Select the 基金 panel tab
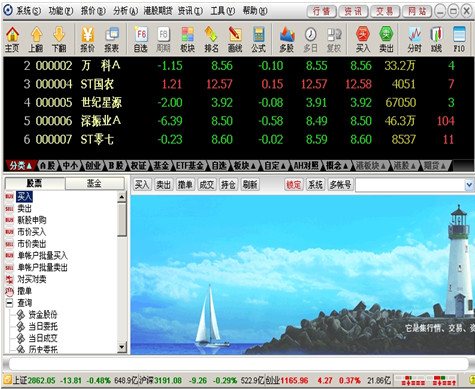 (x=94, y=183)
